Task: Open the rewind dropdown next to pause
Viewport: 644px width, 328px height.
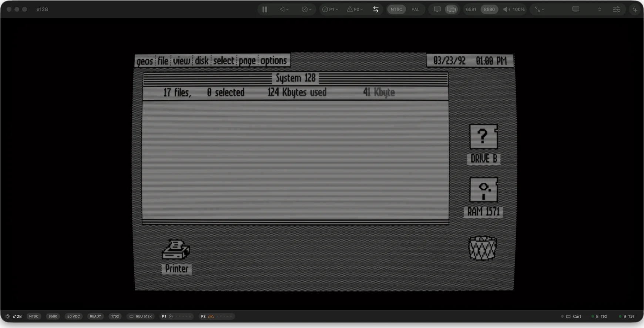Action: tap(284, 9)
